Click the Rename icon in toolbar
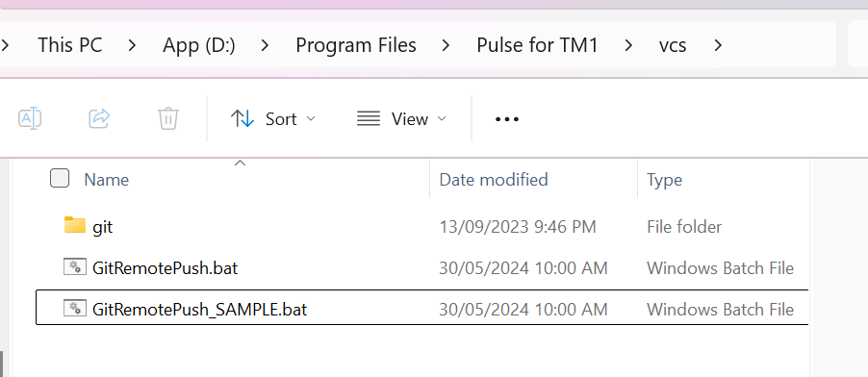 30,118
